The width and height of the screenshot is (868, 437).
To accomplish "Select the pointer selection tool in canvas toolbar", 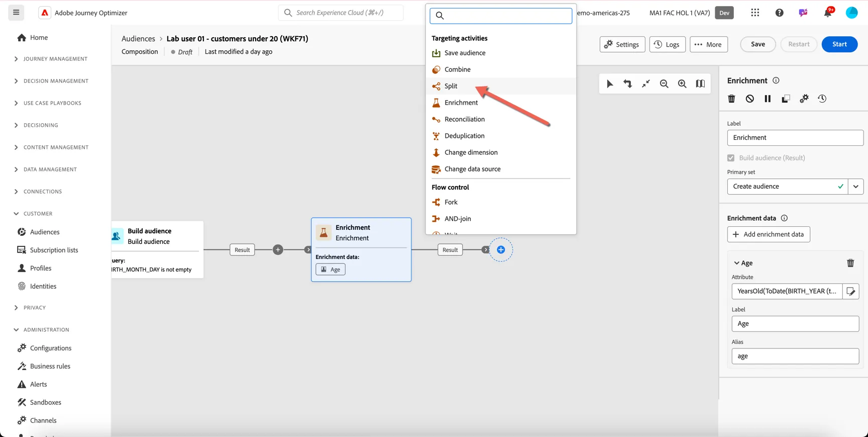I will [610, 84].
